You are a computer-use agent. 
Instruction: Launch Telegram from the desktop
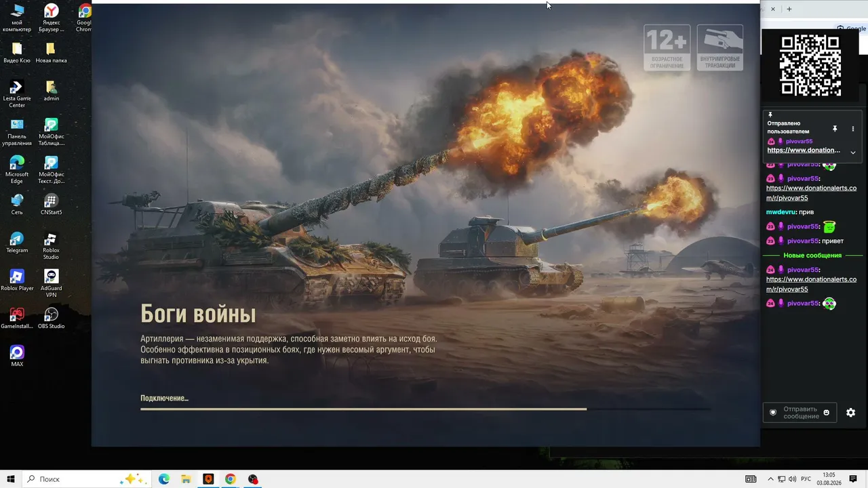(17, 243)
